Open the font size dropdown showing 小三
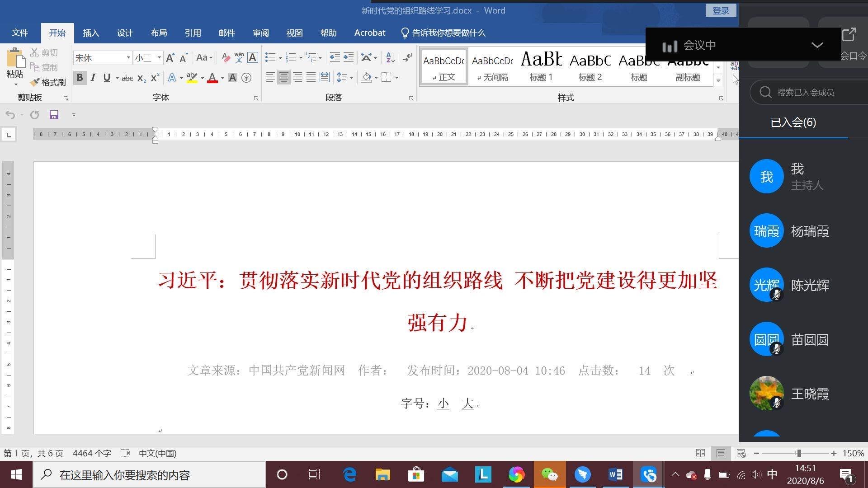The image size is (868, 488). coord(159,58)
